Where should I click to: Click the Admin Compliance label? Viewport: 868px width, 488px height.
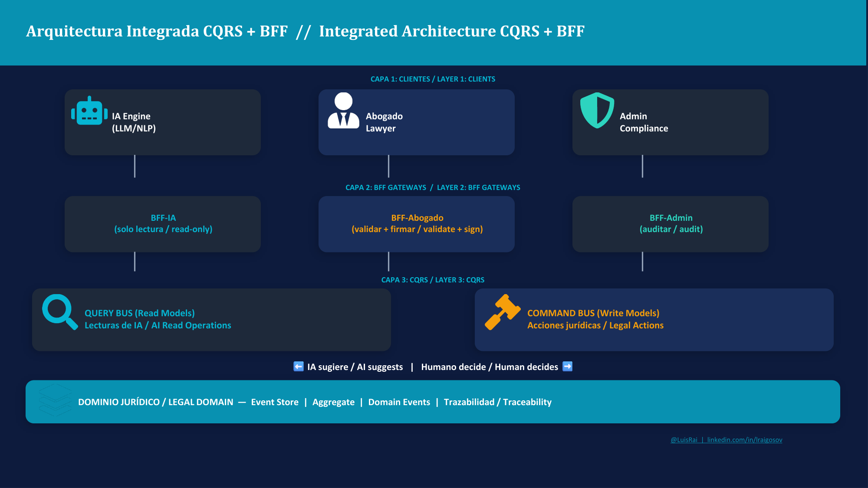click(x=644, y=122)
